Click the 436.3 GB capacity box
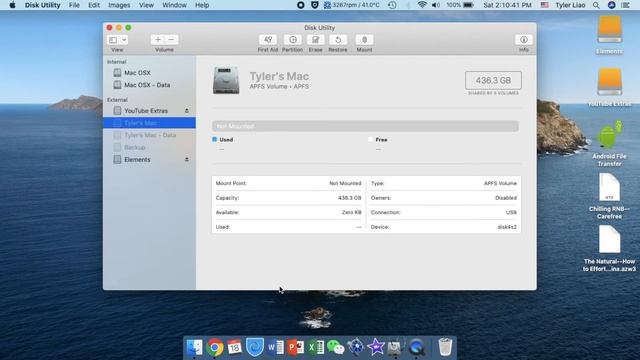 coord(493,80)
